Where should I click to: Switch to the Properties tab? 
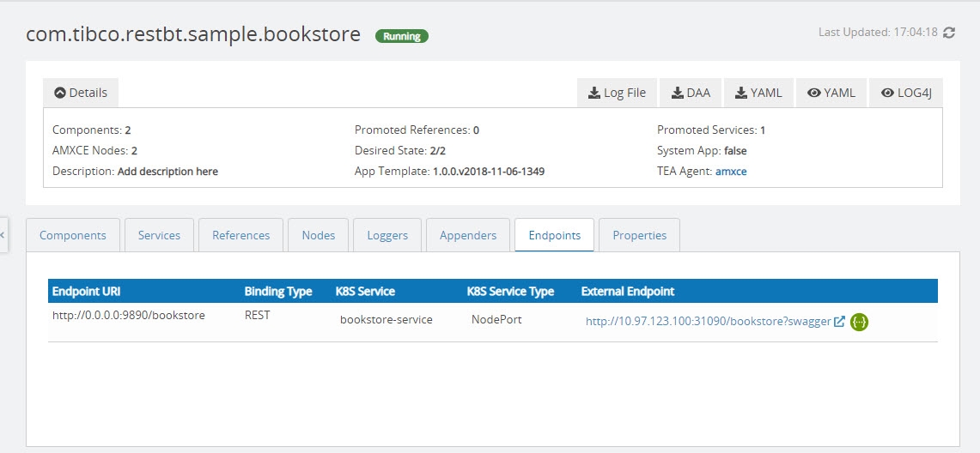click(x=639, y=235)
